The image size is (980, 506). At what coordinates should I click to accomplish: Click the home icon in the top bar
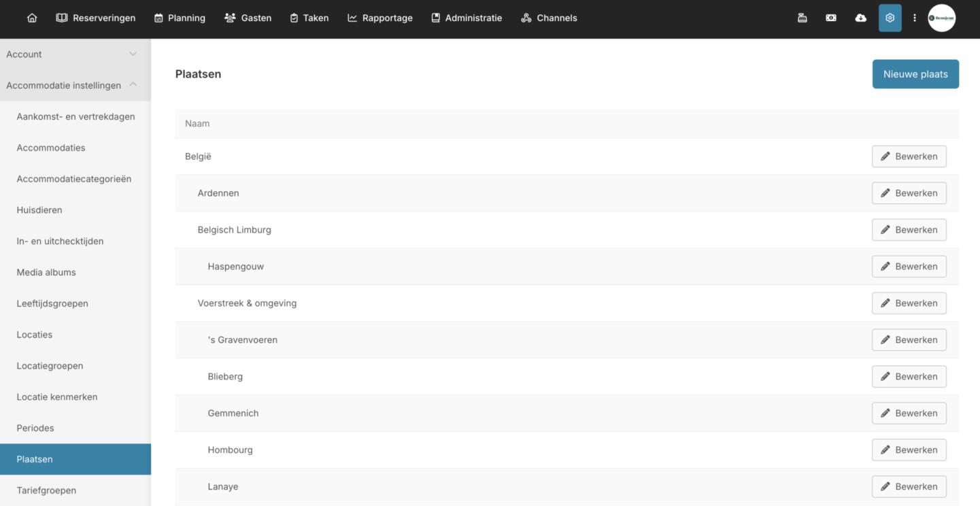tap(32, 18)
